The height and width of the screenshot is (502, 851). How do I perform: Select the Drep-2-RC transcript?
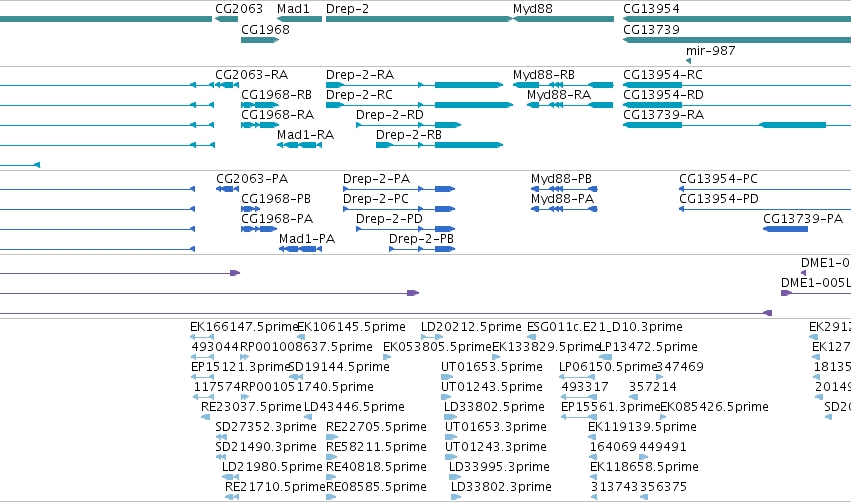click(x=419, y=105)
